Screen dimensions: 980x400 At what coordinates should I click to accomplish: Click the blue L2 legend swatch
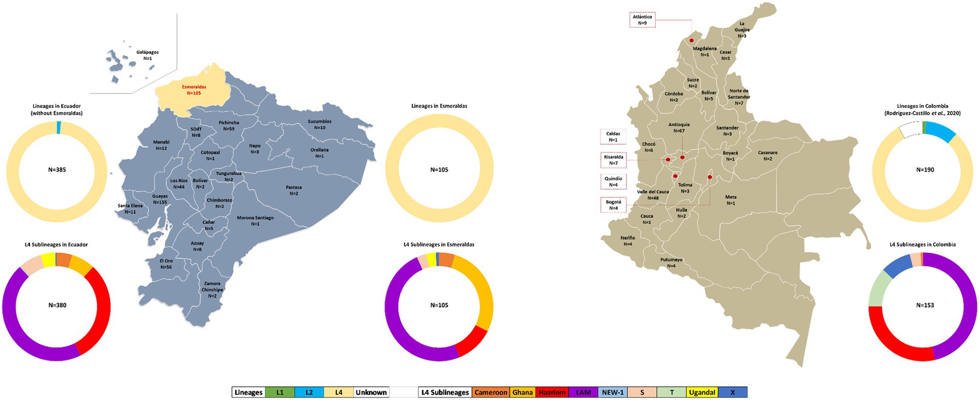pos(309,392)
